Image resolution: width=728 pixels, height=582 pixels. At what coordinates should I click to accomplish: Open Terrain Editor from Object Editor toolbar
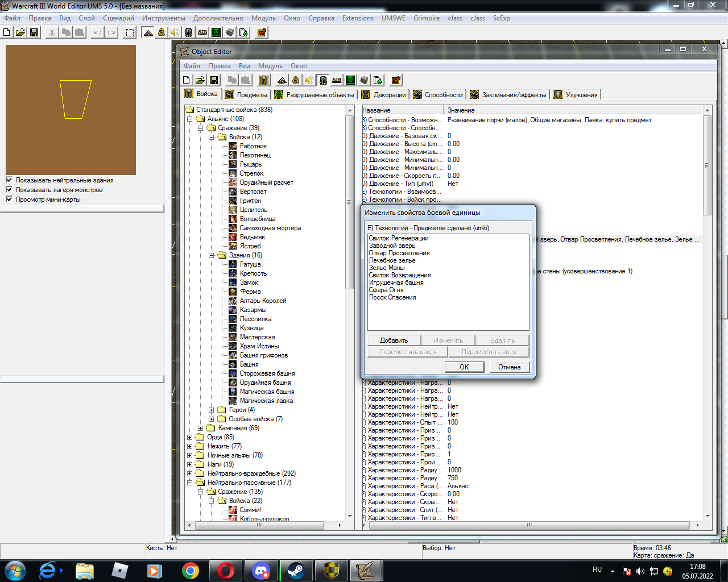point(282,80)
